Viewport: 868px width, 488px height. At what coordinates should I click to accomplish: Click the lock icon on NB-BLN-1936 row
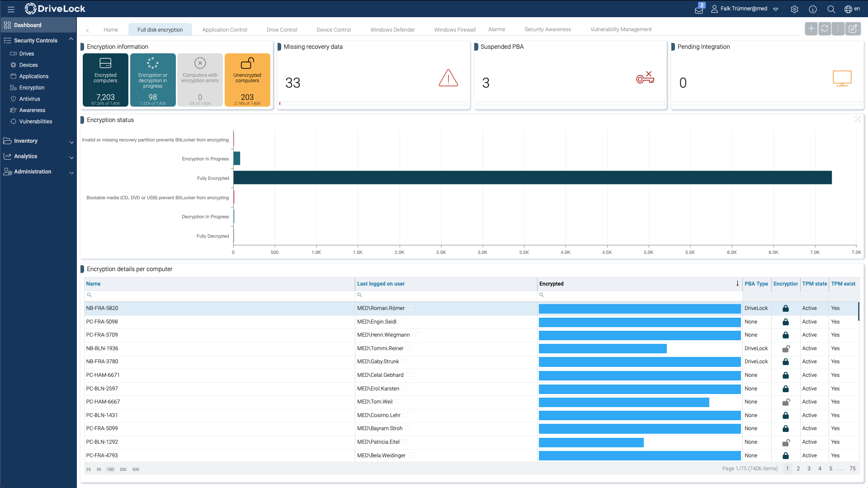click(786, 348)
